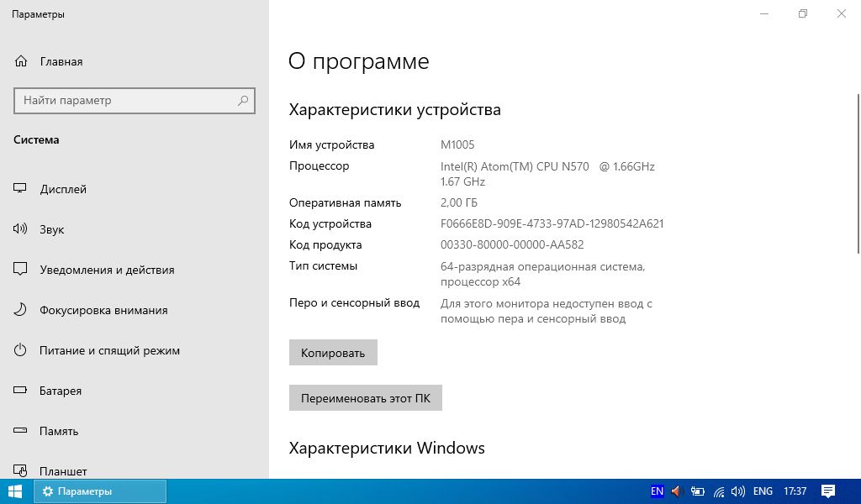
Task: Click the blue EN language bar indicator
Action: tap(657, 491)
